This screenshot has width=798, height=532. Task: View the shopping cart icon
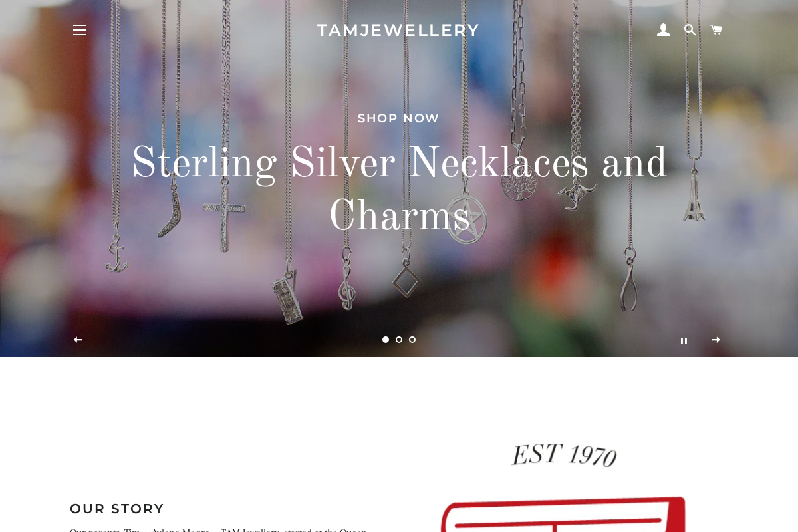pyautogui.click(x=716, y=29)
